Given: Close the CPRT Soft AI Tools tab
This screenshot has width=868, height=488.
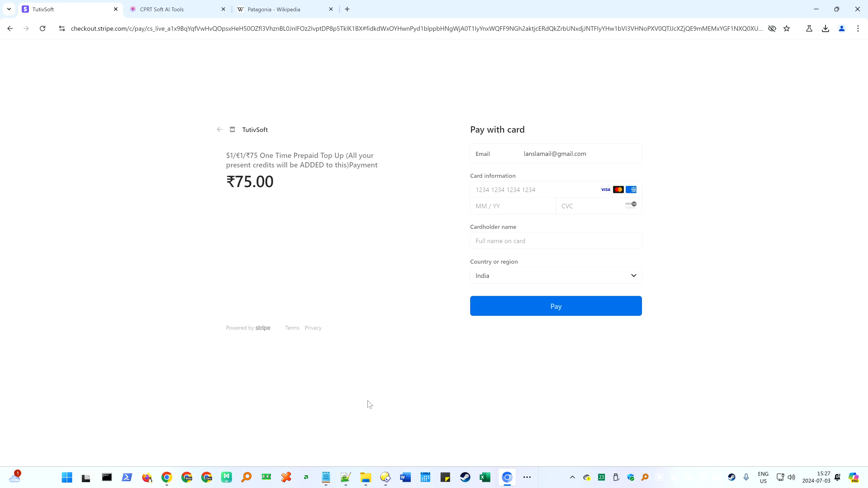Looking at the screenshot, I should (223, 9).
